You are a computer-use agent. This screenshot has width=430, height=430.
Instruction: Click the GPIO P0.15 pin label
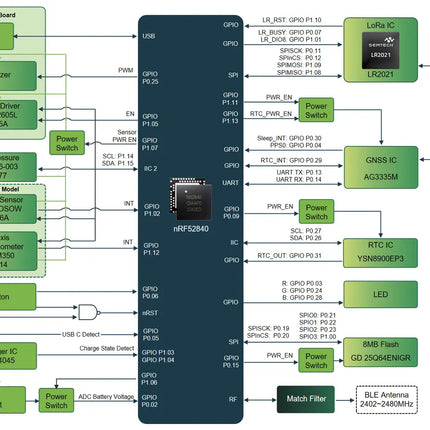tap(231, 361)
